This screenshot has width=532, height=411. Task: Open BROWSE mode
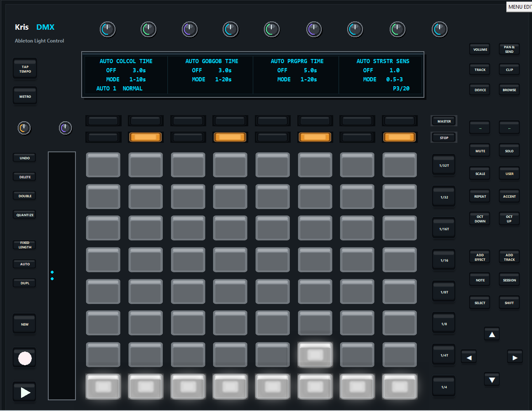coord(509,90)
